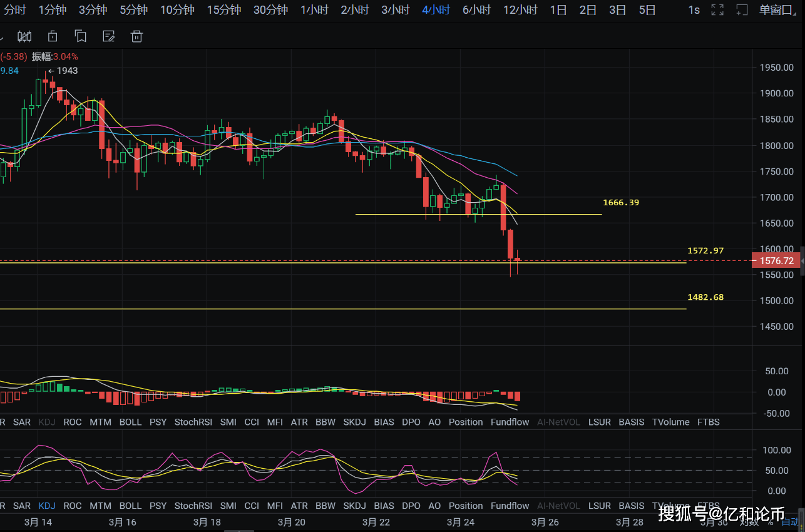The image size is (805, 532).
Task: Select PSY in the row under MACD pane
Action: coord(158,422)
